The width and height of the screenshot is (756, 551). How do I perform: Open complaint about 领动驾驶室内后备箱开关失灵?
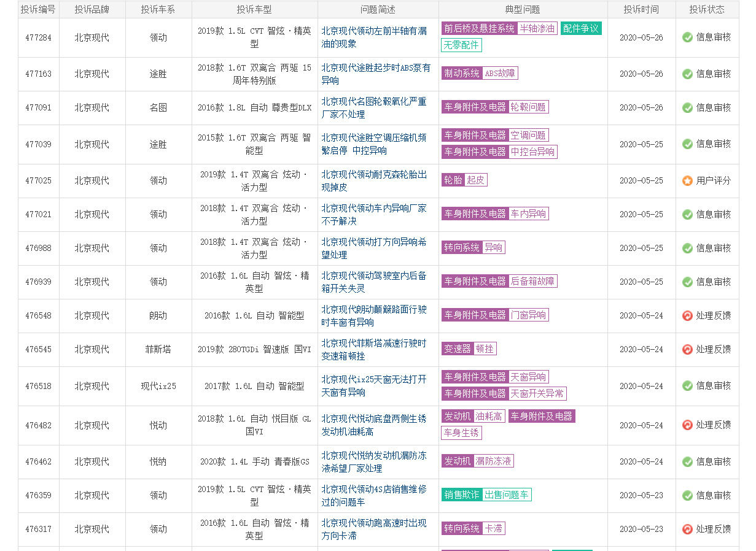click(374, 282)
